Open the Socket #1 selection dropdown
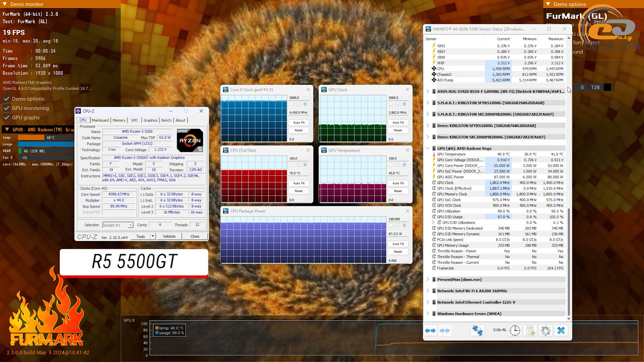Screen dimensions: 644x362 point(130,225)
